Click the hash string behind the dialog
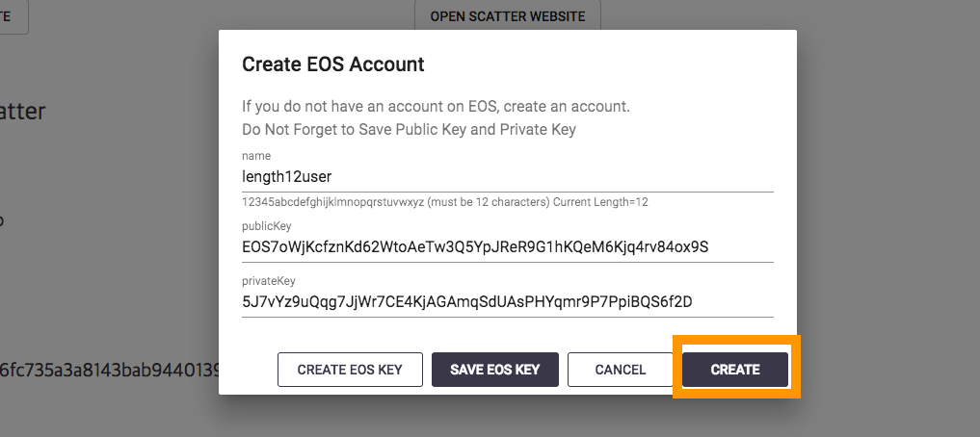 [x=110, y=369]
